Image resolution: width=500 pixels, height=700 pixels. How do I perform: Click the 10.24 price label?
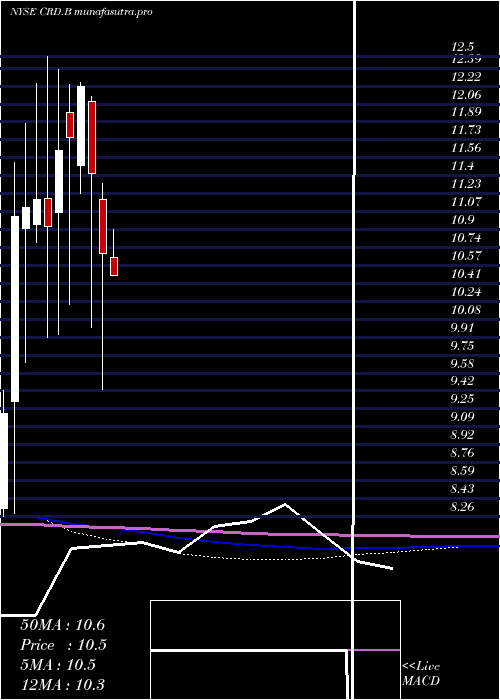(466, 292)
